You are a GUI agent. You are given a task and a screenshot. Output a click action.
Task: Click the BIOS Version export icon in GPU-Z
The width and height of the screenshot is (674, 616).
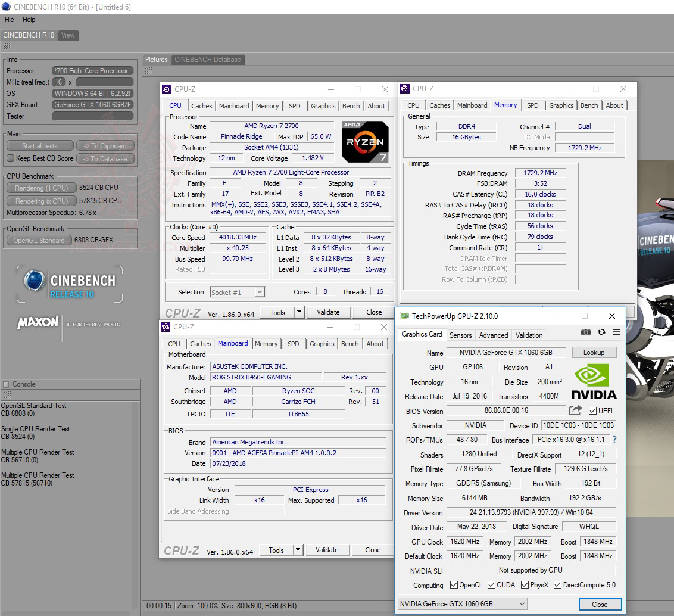[x=575, y=410]
